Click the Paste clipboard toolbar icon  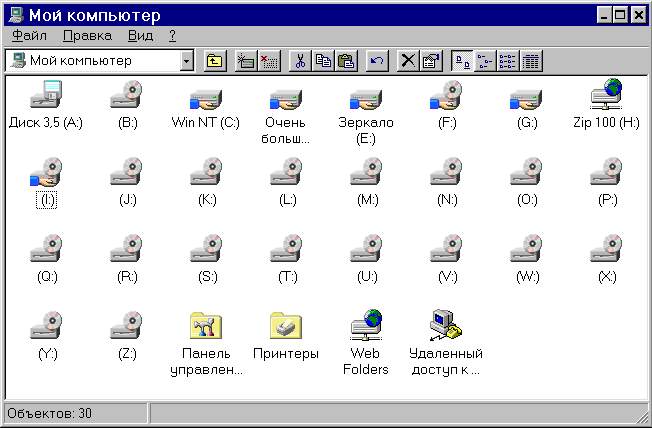[x=346, y=61]
